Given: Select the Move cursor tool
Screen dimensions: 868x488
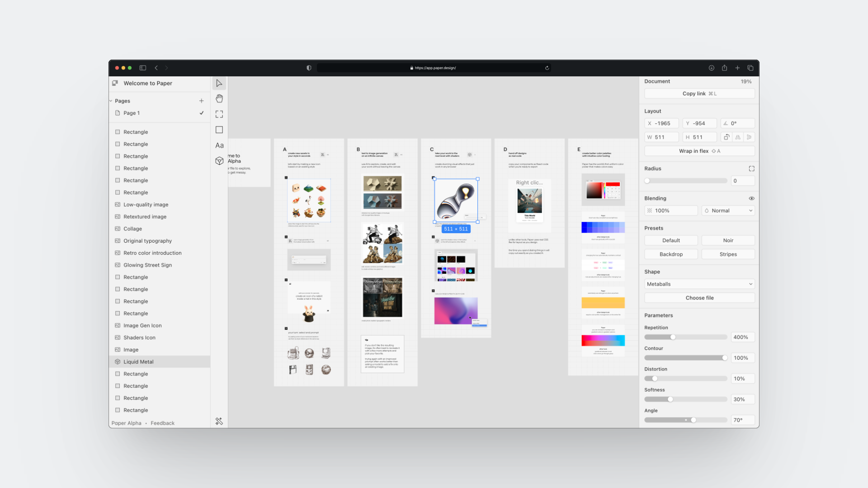Looking at the screenshot, I should click(219, 83).
